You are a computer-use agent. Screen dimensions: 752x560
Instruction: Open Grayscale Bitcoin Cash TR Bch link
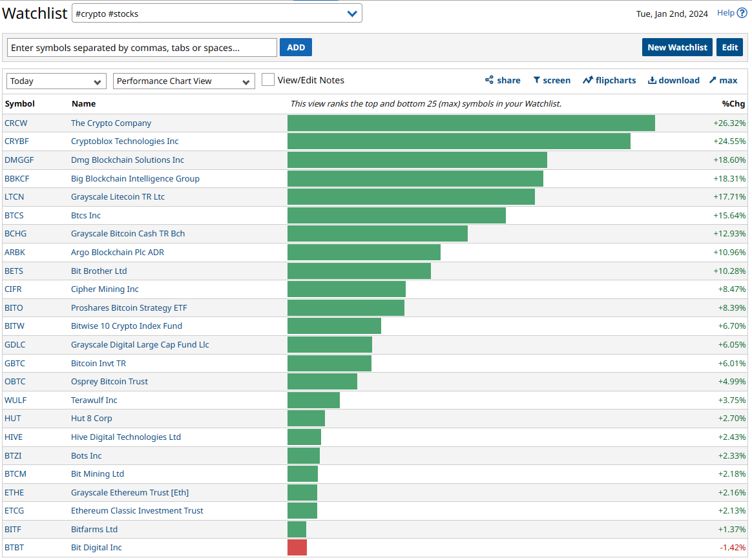[128, 234]
